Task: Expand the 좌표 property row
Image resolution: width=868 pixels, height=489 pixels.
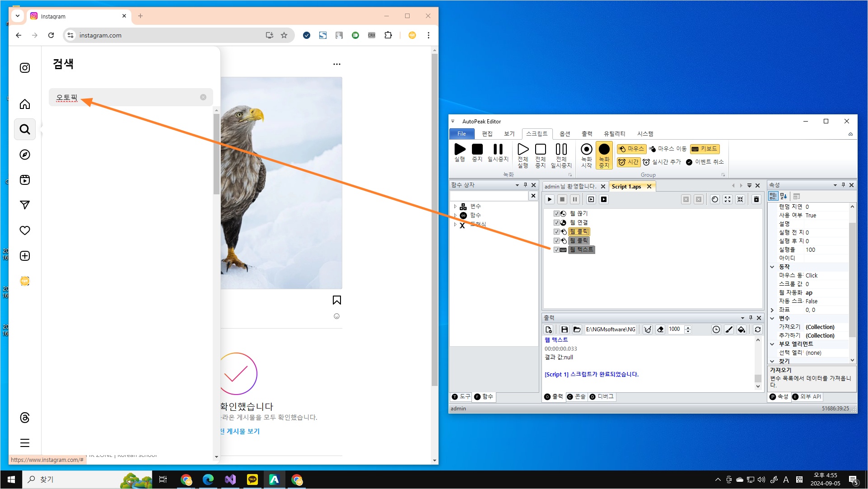Action: coord(772,310)
